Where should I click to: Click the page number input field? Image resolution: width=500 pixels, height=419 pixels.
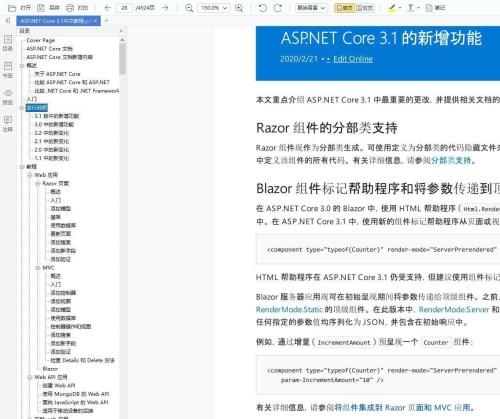pos(124,8)
